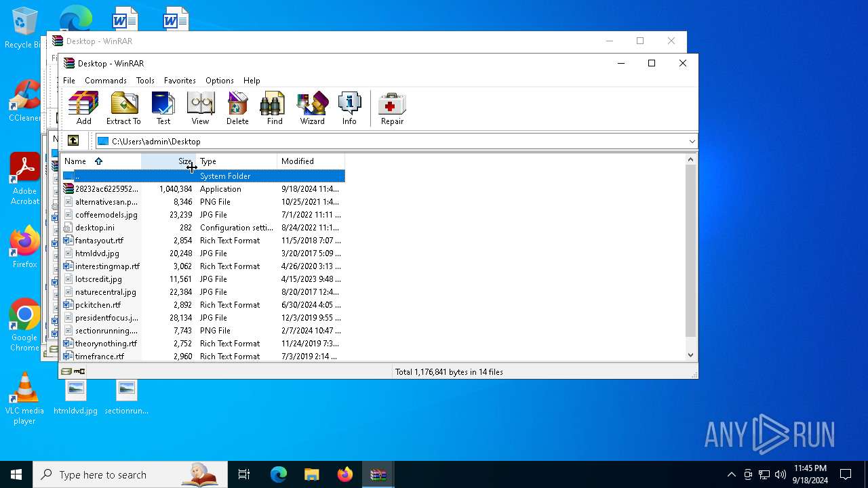Click the Extract To toolbar icon
Screen dimensions: 868x488
(123, 108)
